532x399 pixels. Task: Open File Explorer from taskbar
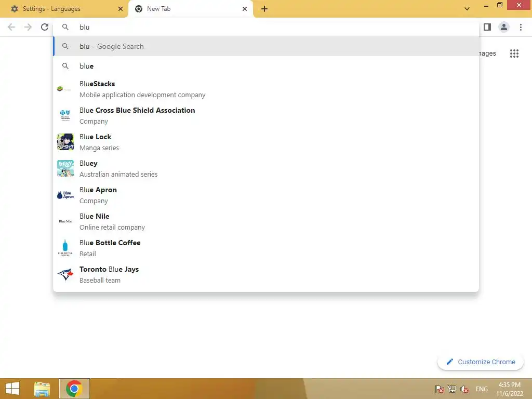(x=42, y=389)
